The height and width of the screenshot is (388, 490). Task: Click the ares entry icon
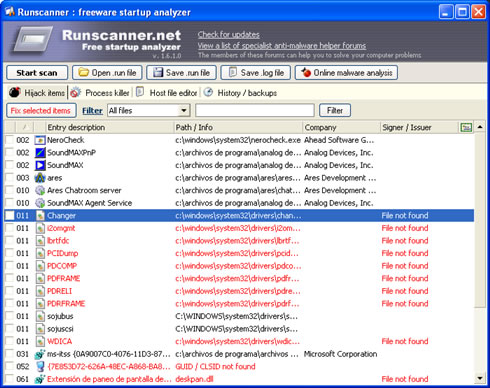(x=40, y=178)
